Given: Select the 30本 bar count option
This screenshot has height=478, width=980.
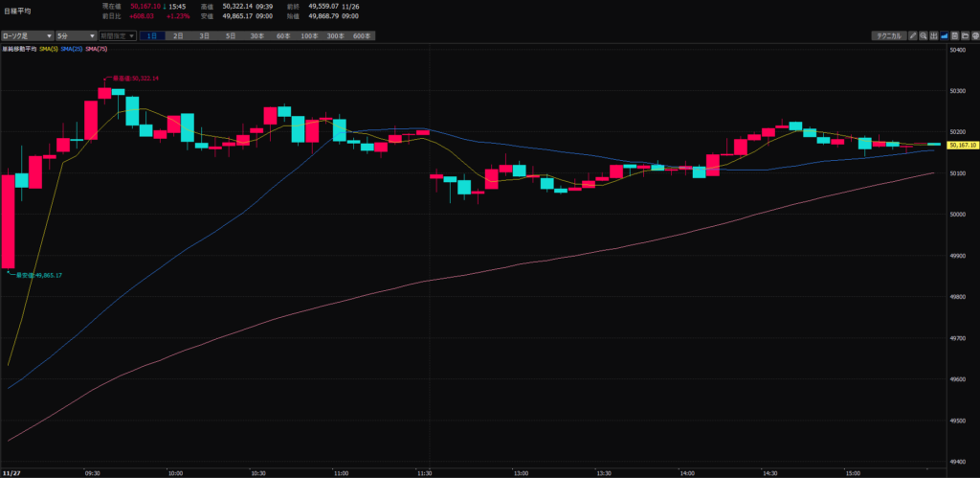Looking at the screenshot, I should click(256, 35).
